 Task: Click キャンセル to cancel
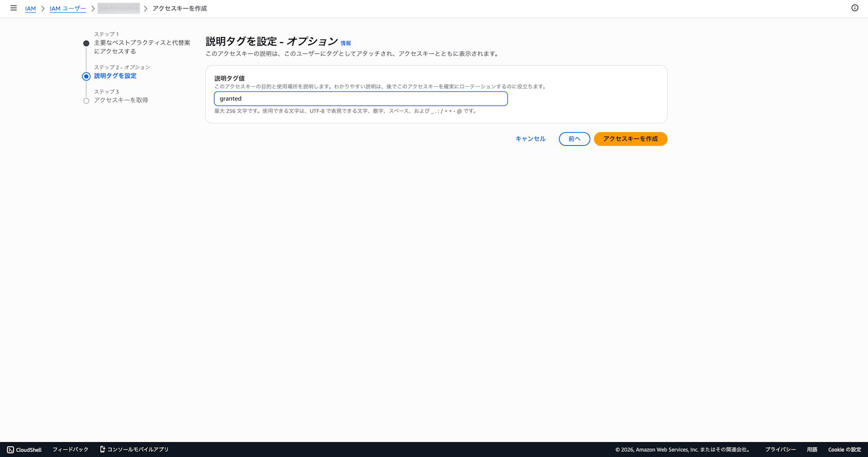(x=530, y=139)
